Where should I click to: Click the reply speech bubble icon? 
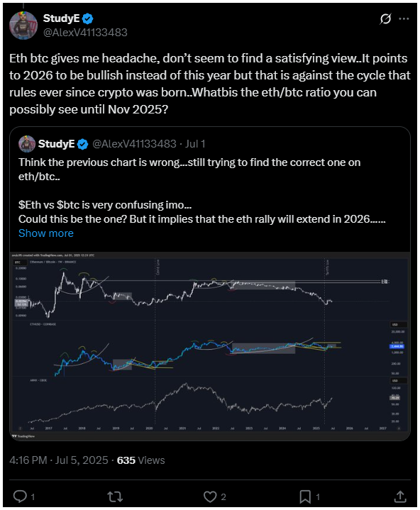(x=20, y=497)
